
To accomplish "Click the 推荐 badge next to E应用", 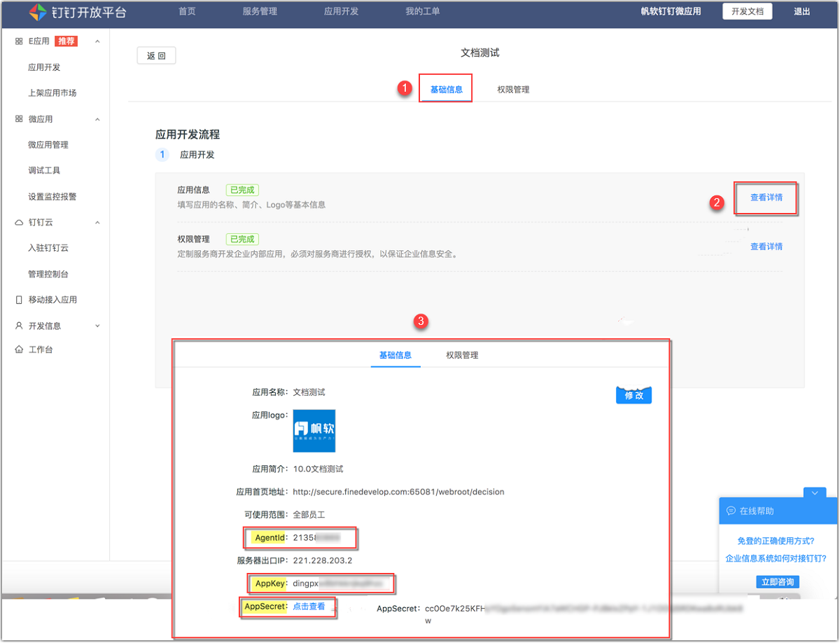I will point(66,41).
